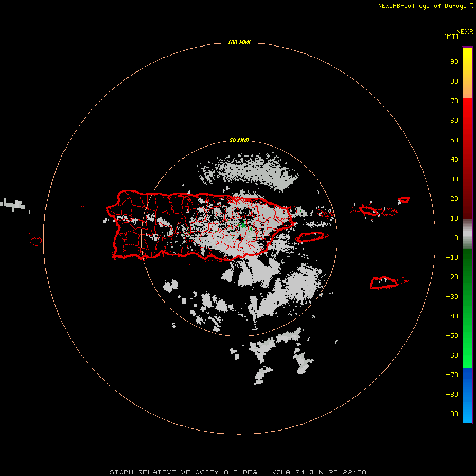Click the positive 10 scale value
This screenshot has width=476, height=476.
click(454, 218)
